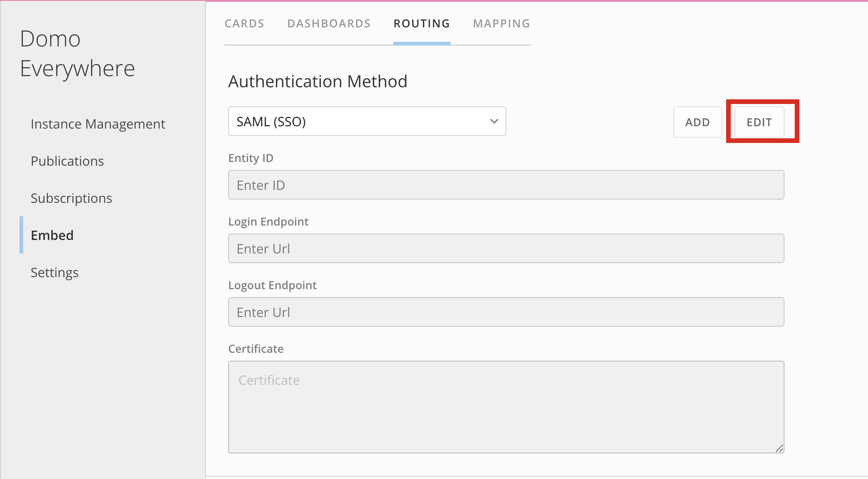Click the Certificate field label

(256, 349)
